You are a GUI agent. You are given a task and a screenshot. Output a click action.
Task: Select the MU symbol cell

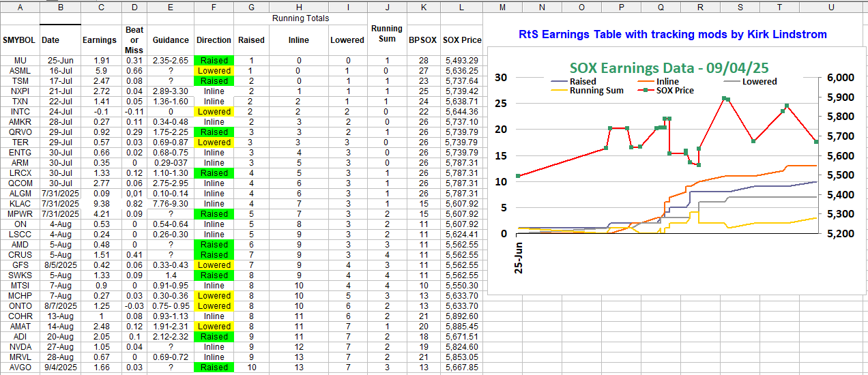coord(20,61)
